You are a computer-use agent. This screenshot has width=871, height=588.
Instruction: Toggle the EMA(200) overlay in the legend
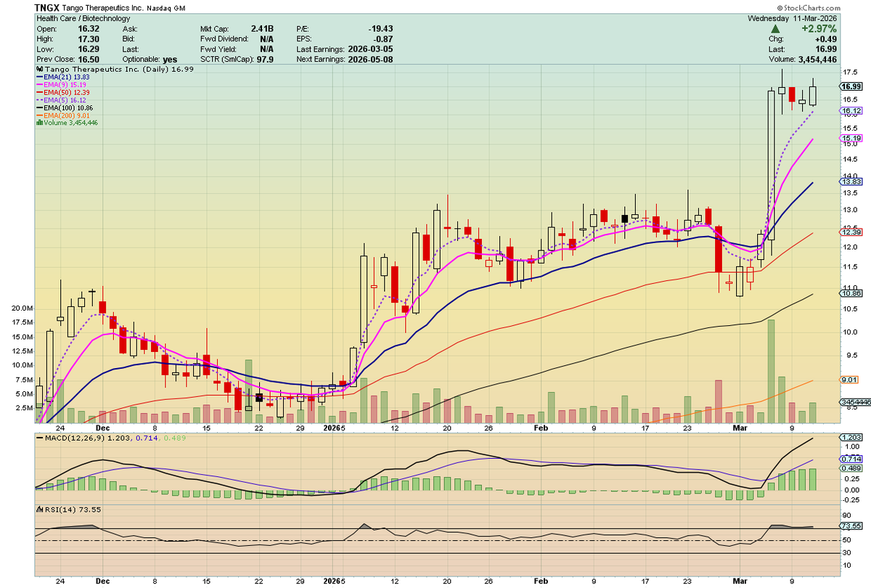(x=41, y=115)
